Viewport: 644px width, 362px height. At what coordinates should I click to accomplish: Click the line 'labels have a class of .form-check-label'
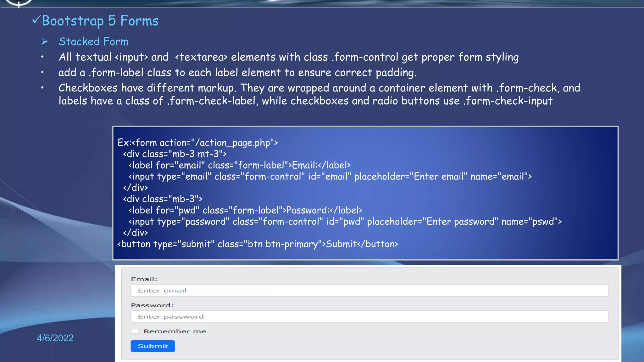(x=305, y=101)
